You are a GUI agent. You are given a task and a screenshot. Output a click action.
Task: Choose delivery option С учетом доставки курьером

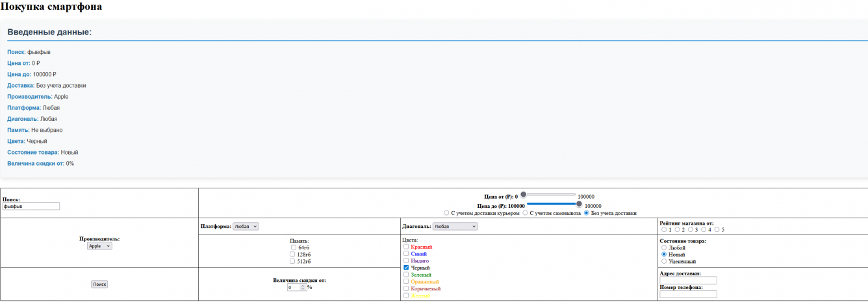pos(446,213)
